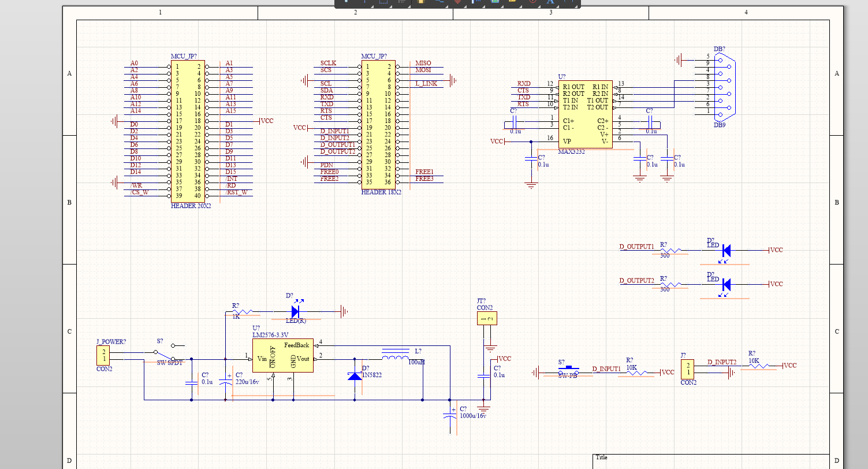Click the /RD net label
The height and width of the screenshot is (469, 868).
[230, 185]
